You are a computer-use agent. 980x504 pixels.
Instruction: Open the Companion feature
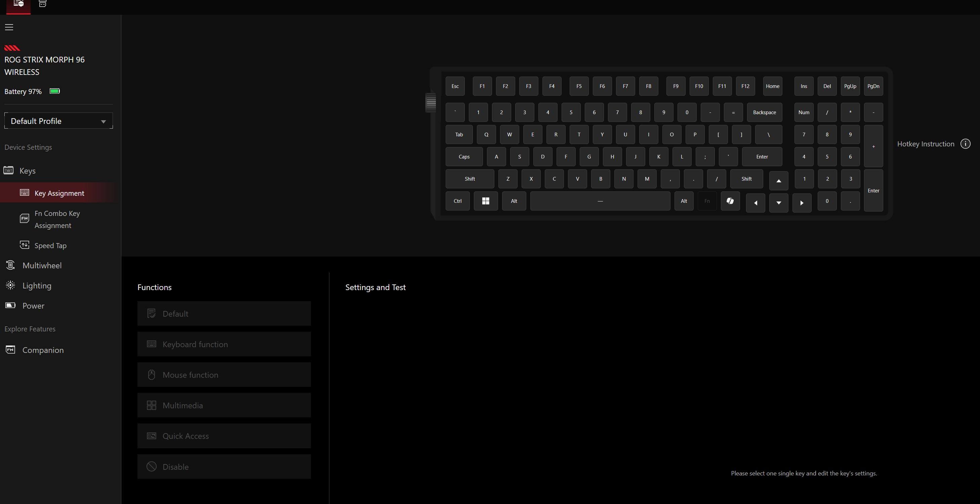pos(43,350)
